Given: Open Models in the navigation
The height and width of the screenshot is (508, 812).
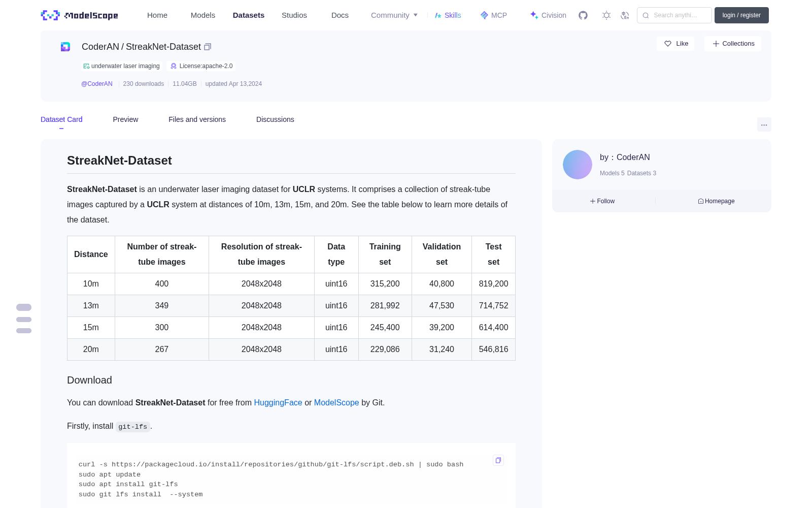Looking at the screenshot, I should [x=203, y=15].
